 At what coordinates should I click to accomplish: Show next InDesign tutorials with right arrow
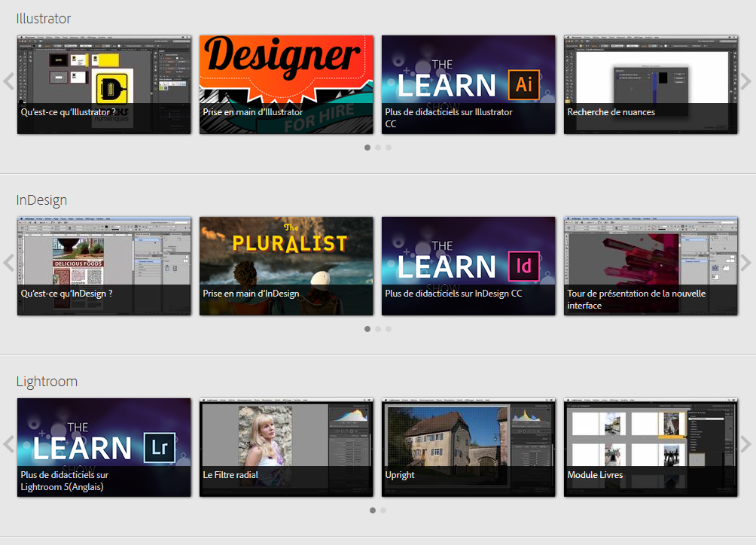[x=746, y=263]
